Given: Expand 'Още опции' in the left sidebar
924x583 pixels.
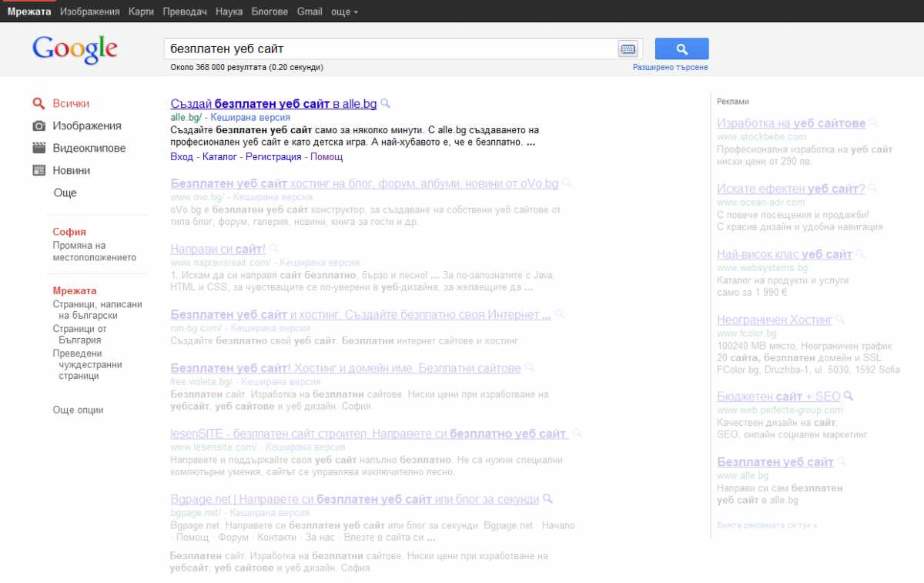Looking at the screenshot, I should click(x=78, y=410).
